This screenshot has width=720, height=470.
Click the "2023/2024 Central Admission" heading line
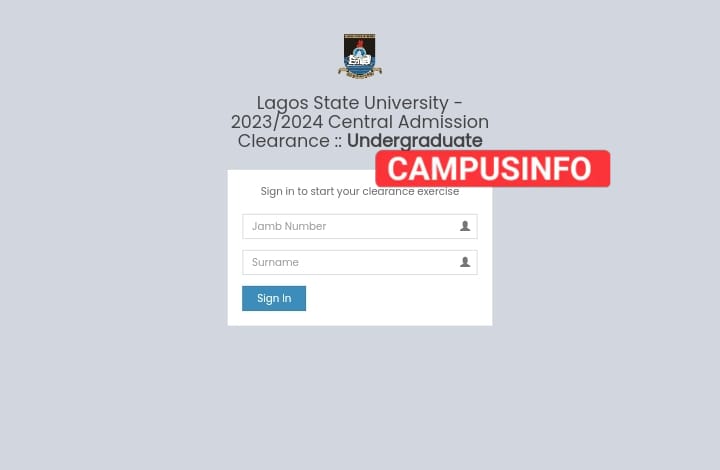pos(360,122)
